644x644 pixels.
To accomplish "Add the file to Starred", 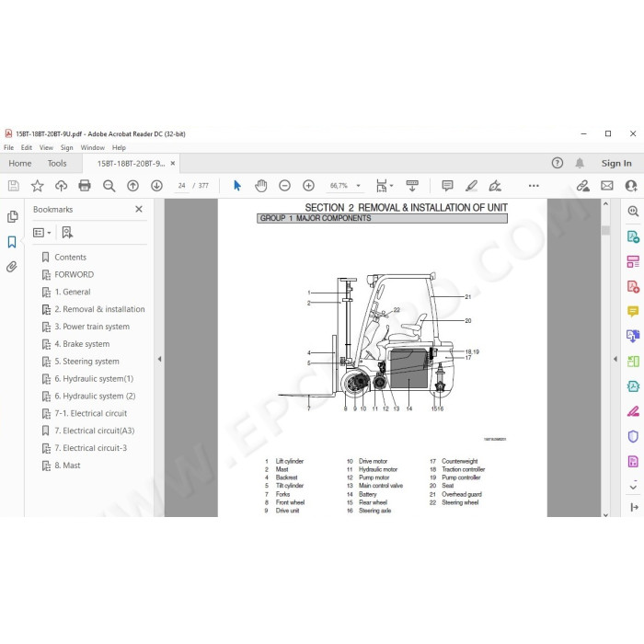I will (38, 186).
